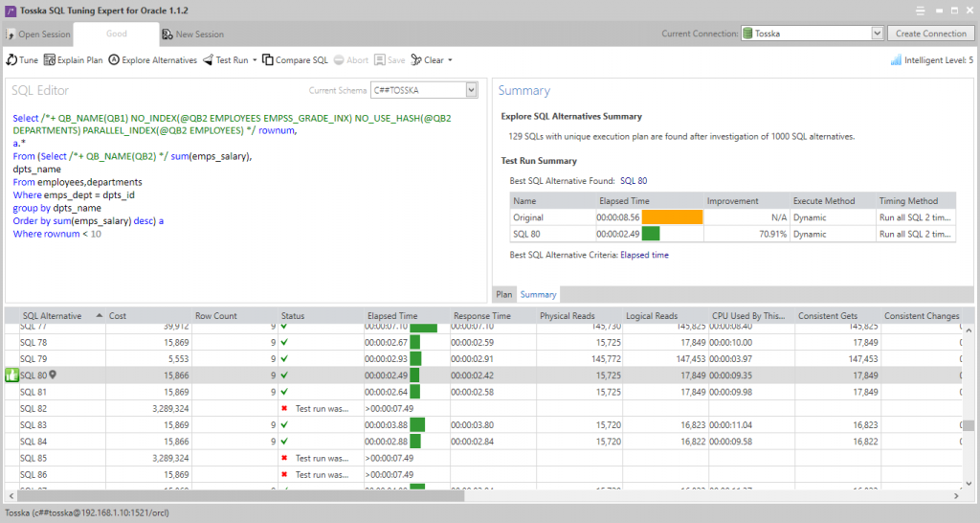Click the green SQL 80 summary time bar

point(651,234)
